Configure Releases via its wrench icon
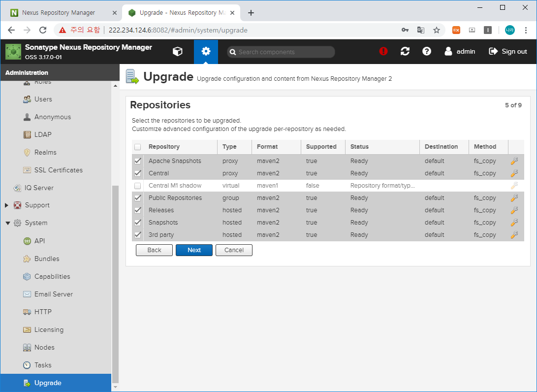537x392 pixels. (x=514, y=210)
